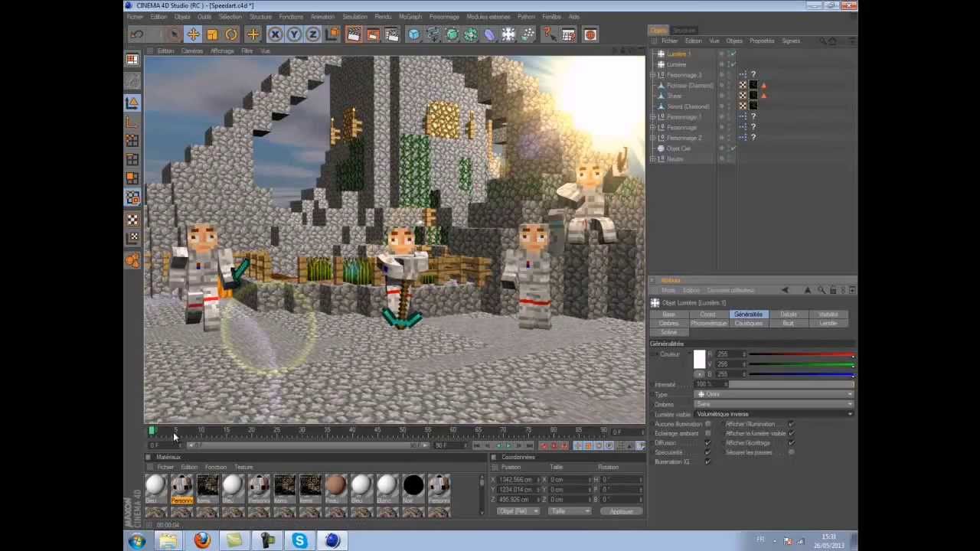Open the Cinema 4D taskbar icon
The image size is (980, 551).
[x=332, y=541]
